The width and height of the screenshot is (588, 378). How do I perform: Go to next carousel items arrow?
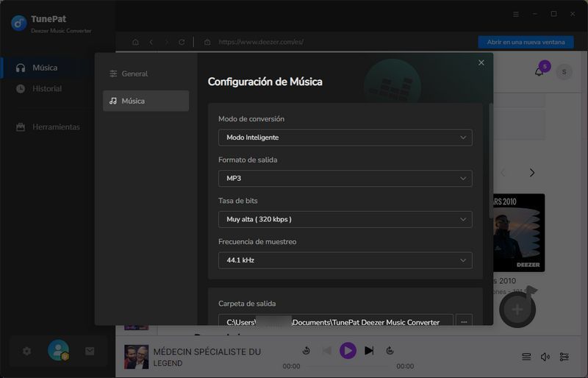[531, 173]
